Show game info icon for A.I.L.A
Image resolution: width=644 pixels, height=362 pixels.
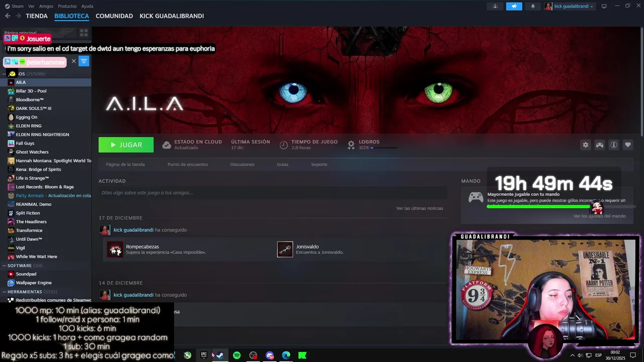(614, 145)
